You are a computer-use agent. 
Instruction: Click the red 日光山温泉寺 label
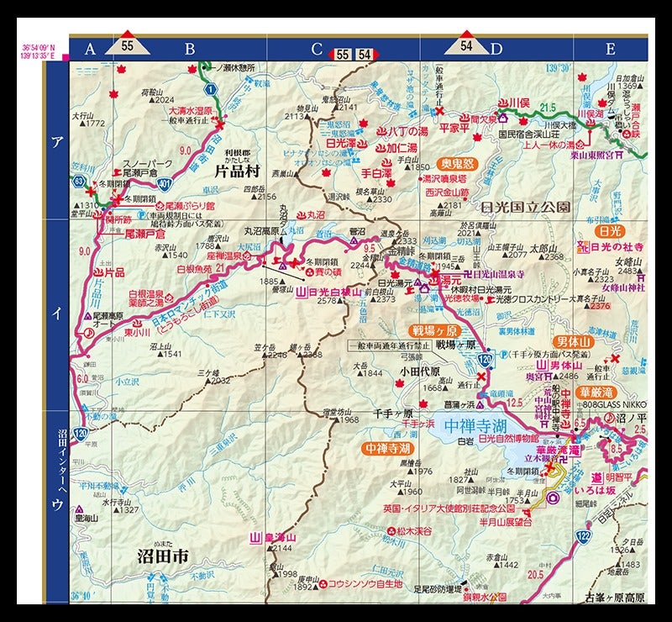tap(498, 275)
